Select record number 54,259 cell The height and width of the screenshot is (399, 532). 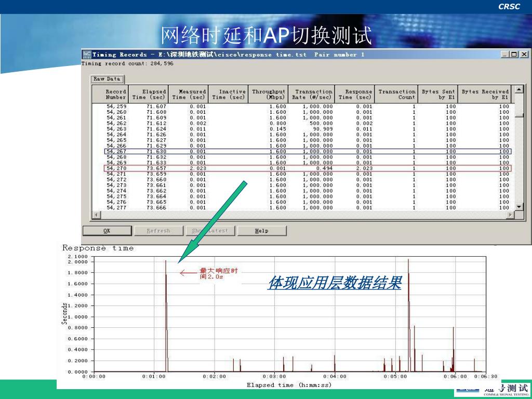tap(116, 107)
